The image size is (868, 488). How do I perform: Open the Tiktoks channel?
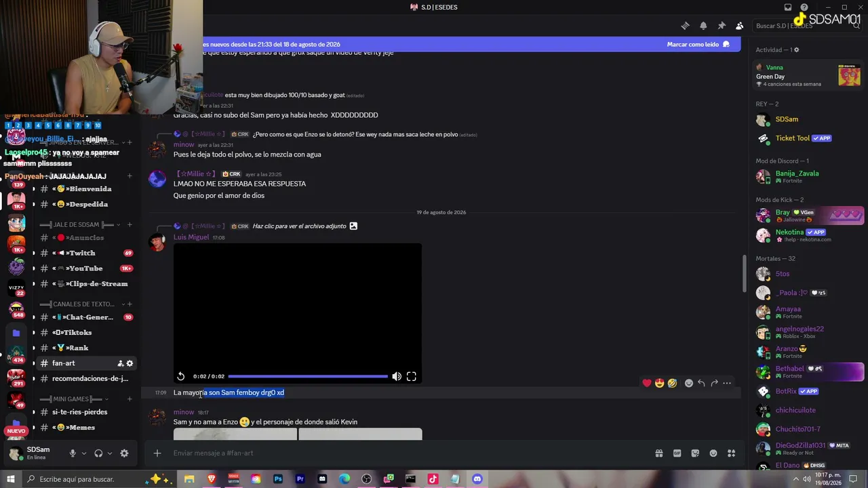click(86, 333)
